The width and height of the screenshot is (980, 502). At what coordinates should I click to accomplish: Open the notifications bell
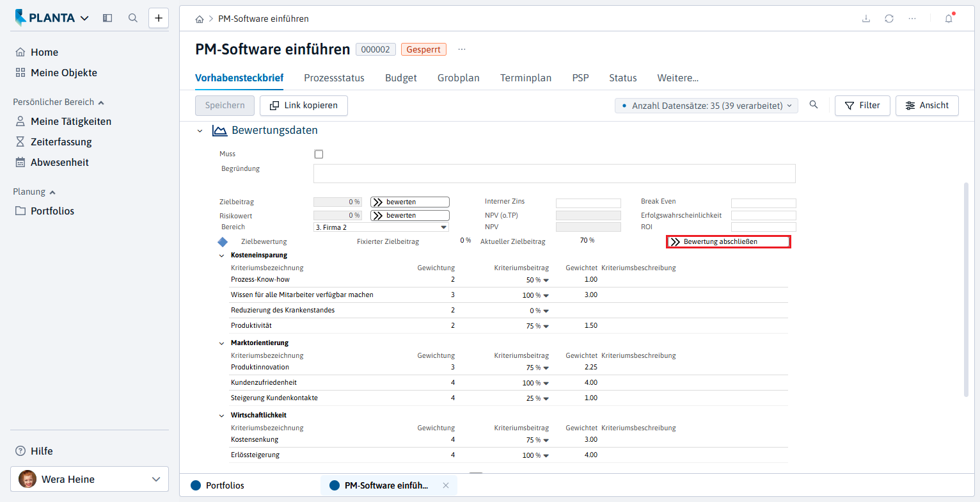(949, 19)
